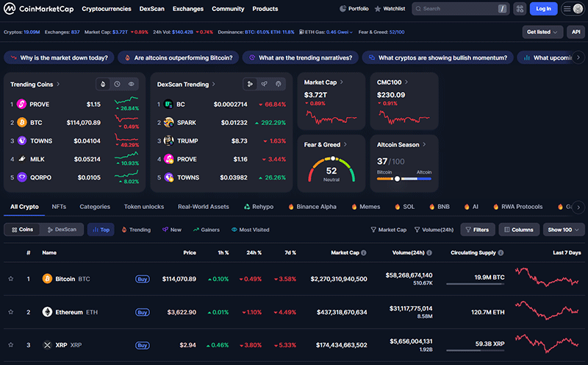Click the BTC coin icon in Trending Coins
This screenshot has height=365, width=588.
(22, 122)
